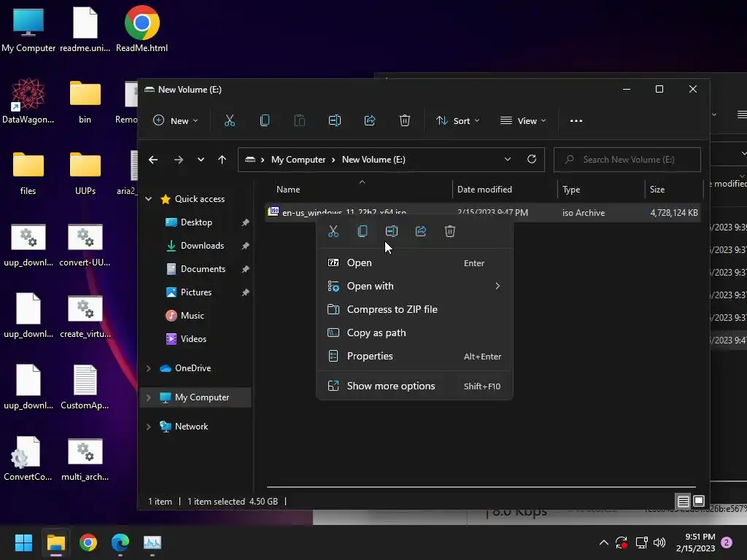Open the See more ellipsis menu
The height and width of the screenshot is (560, 747).
576,120
